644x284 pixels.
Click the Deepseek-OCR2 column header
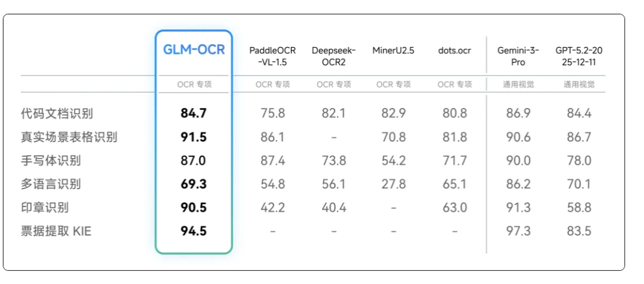point(333,56)
